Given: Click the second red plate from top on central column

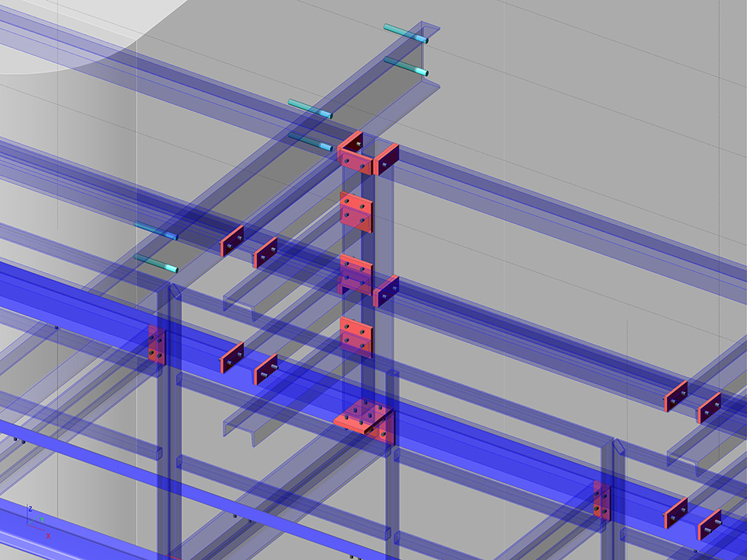Looking at the screenshot, I should click(x=357, y=212).
